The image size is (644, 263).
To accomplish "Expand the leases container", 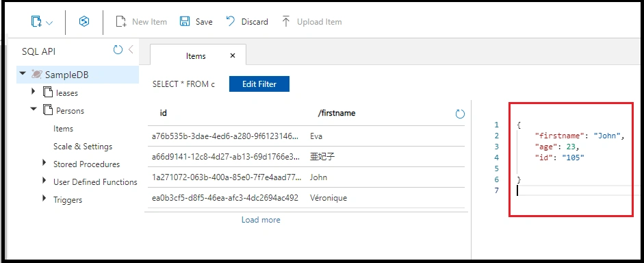I will click(34, 92).
